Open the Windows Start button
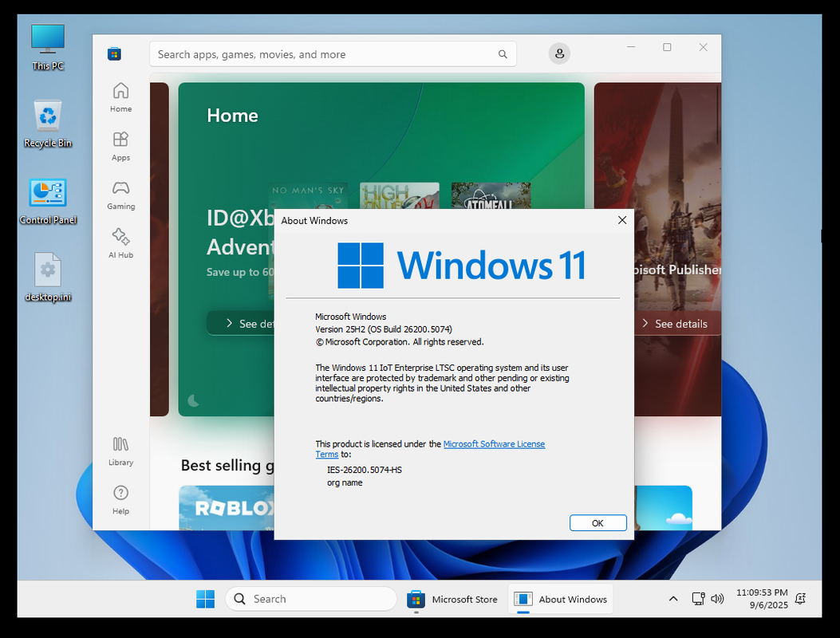This screenshot has height=638, width=840. [x=205, y=599]
